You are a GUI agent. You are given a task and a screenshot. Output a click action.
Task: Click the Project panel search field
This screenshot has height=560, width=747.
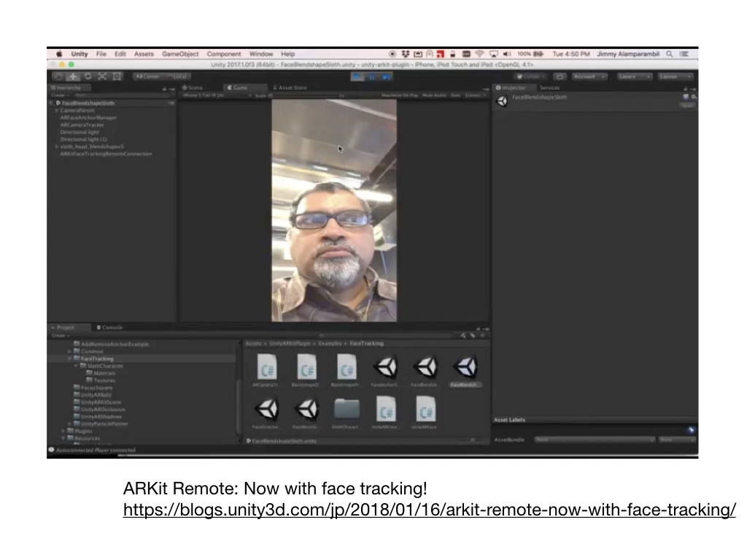click(x=386, y=335)
